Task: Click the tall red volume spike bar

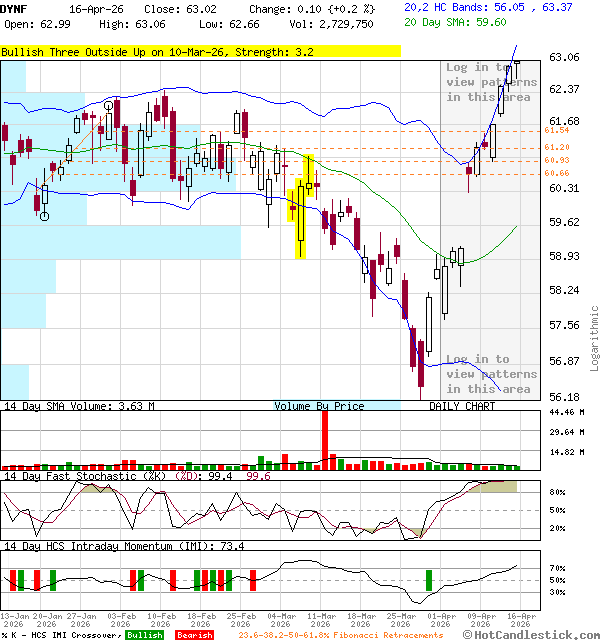Action: click(x=324, y=439)
